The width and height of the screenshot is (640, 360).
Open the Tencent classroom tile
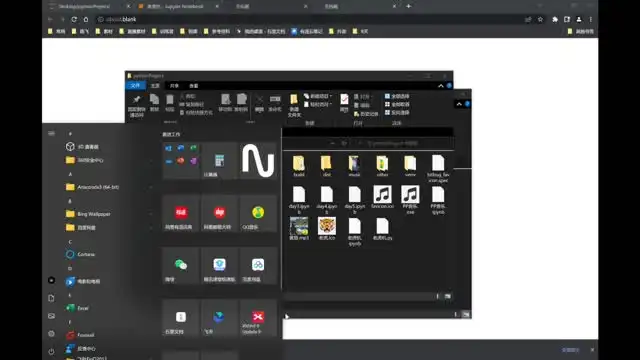[x=219, y=265]
